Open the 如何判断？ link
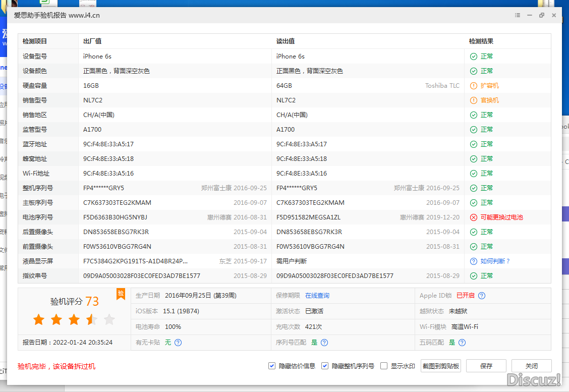 pos(495,261)
